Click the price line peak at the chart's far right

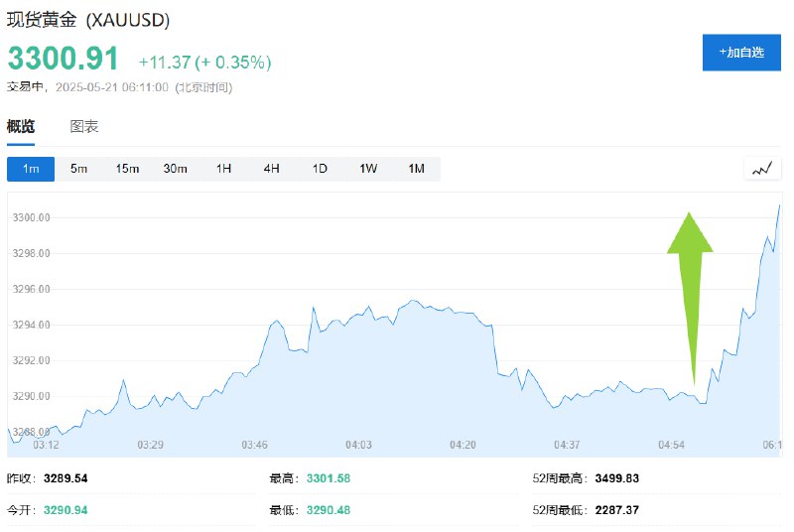click(x=779, y=205)
